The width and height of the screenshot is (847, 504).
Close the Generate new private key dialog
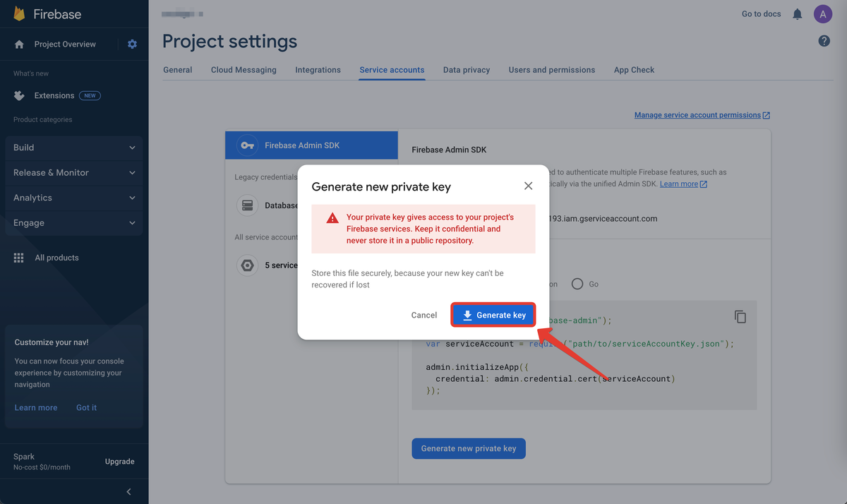coord(528,186)
